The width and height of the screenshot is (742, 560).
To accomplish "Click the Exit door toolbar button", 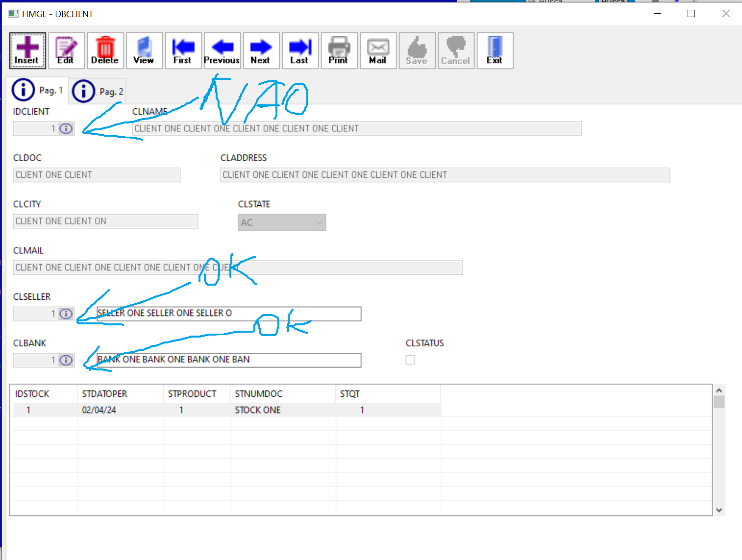I will click(x=495, y=51).
